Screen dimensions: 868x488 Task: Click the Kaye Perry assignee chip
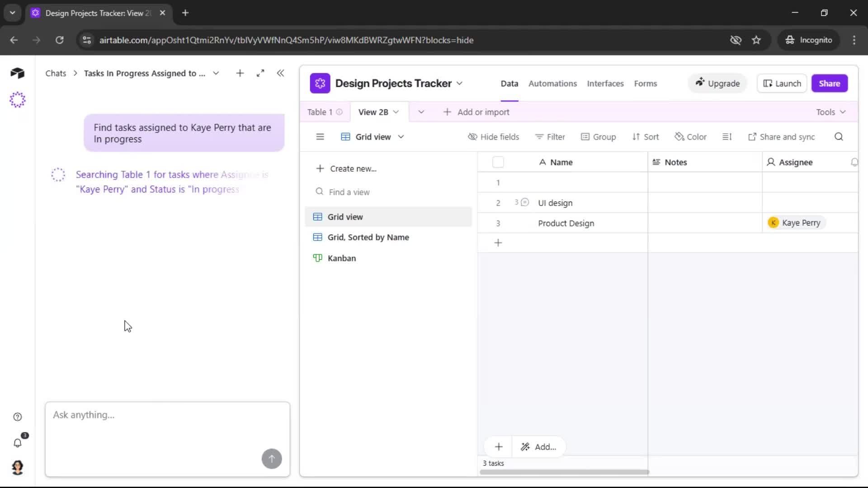796,223
